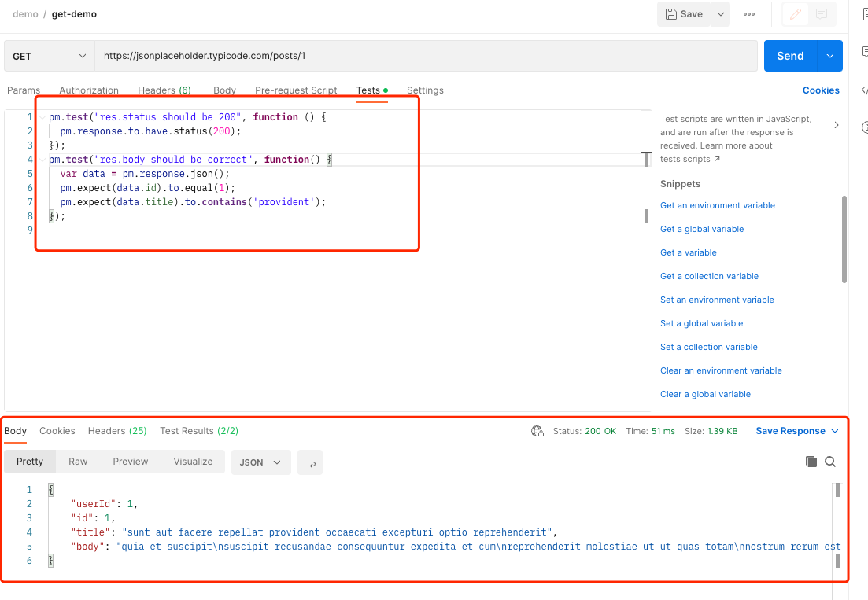Select the Preview view mode
Screen dimensions: 868x600
(131, 462)
